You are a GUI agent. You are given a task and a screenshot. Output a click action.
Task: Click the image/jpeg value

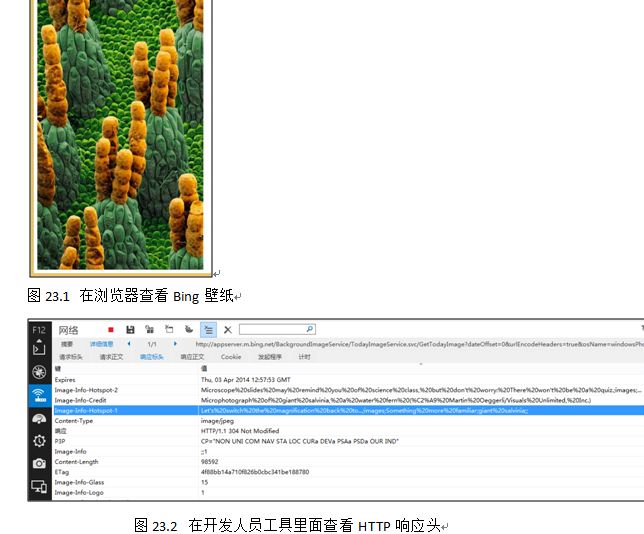[x=217, y=421]
